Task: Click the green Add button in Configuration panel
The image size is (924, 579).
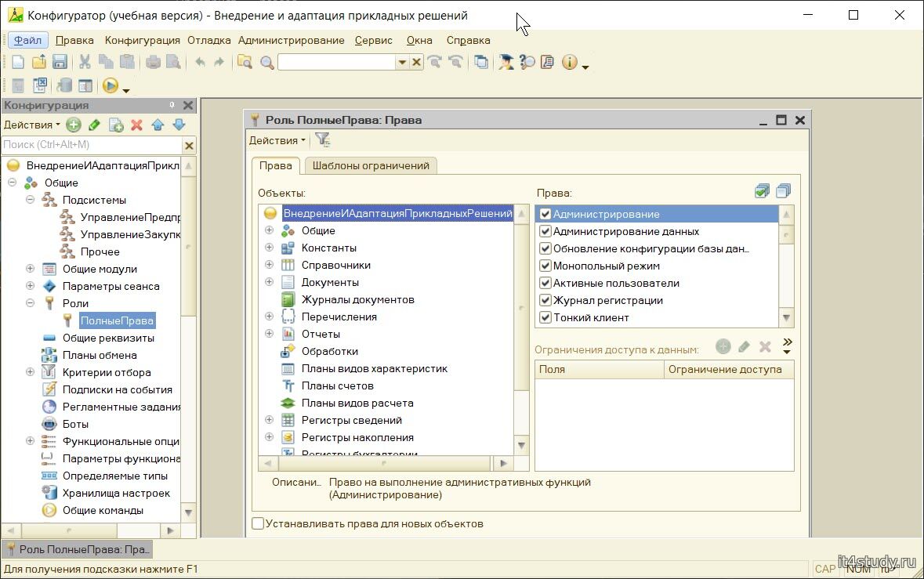Action: click(x=74, y=125)
